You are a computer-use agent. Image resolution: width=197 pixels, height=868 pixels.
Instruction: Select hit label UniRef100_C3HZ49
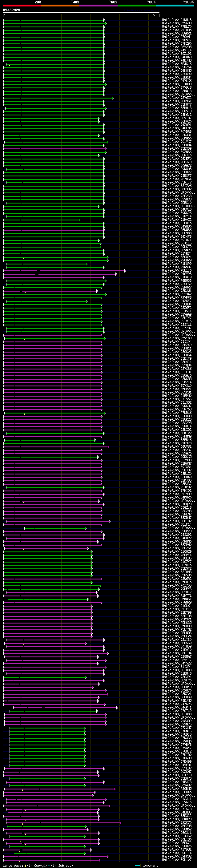pos(177,345)
